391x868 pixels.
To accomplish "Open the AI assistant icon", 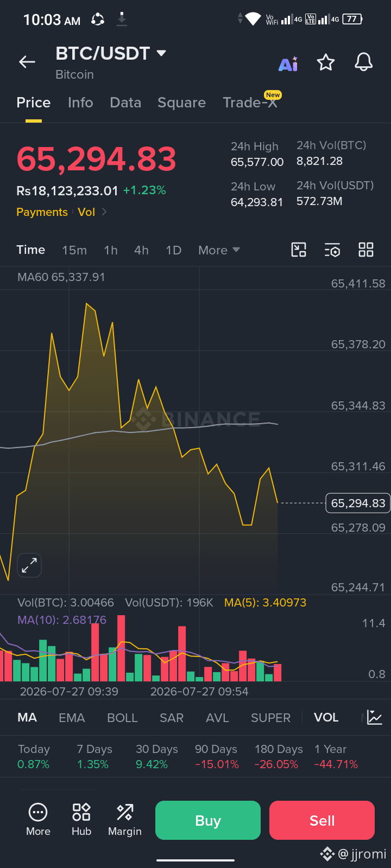I will tap(288, 63).
